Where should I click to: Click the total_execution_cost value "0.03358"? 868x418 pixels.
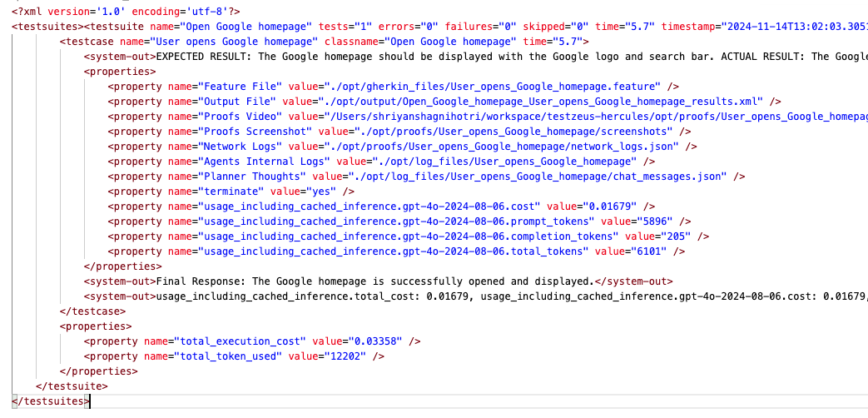(375, 341)
